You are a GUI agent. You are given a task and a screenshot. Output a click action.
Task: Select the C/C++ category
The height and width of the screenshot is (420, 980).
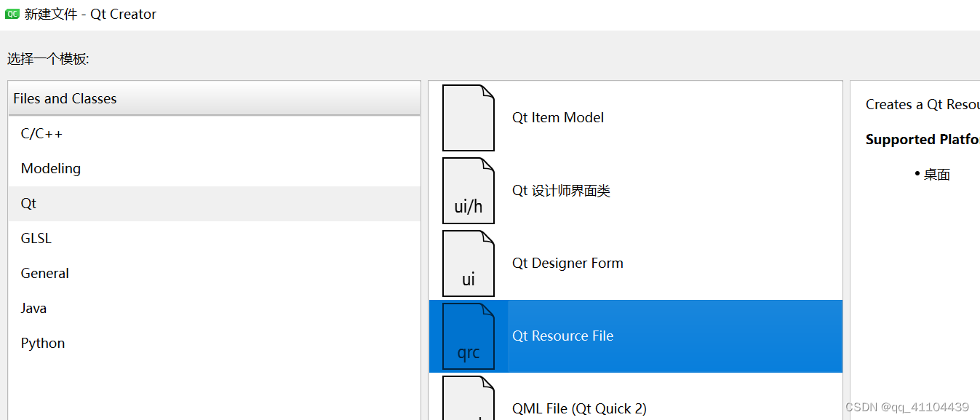(x=215, y=134)
